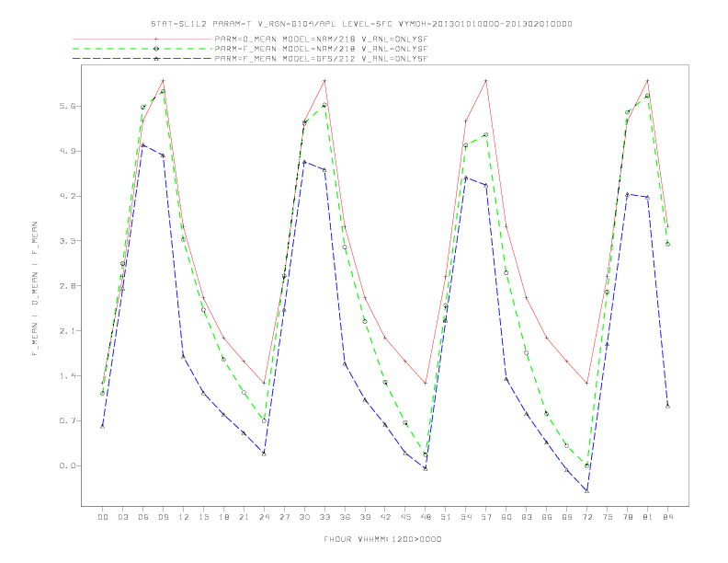Click the 15 forecast hour tick label
This screenshot has width=728, height=563.
(203, 517)
